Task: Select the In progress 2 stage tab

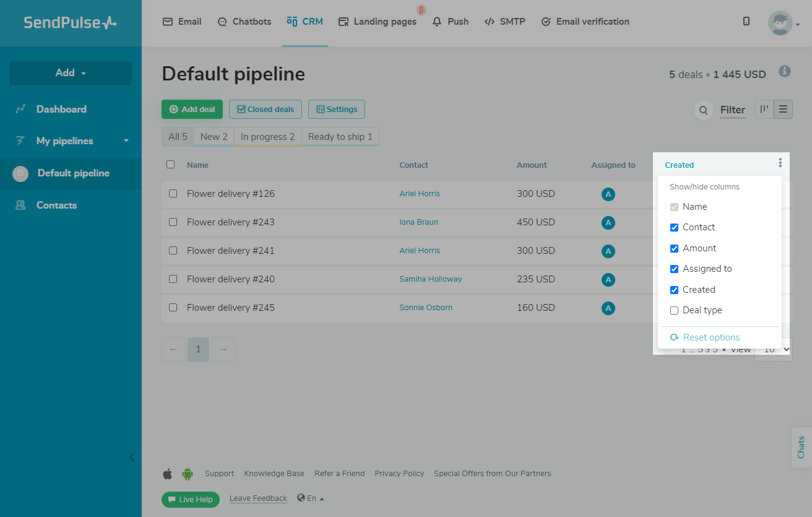Action: point(267,137)
